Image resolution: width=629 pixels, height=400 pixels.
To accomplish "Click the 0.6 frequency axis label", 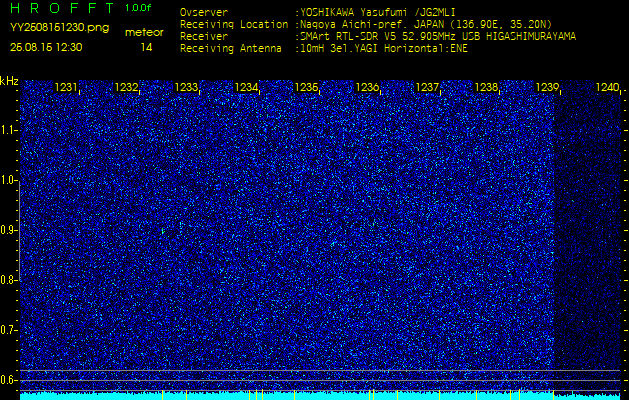I will tap(8, 380).
